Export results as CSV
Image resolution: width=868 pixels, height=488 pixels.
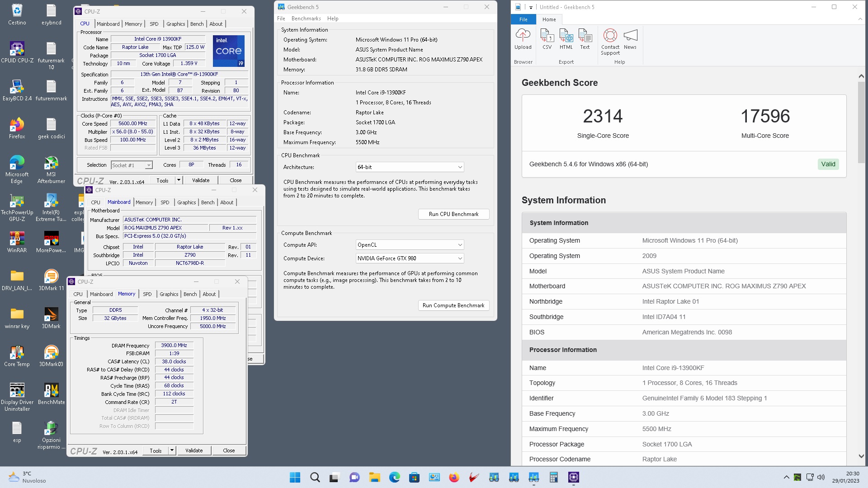click(x=547, y=39)
